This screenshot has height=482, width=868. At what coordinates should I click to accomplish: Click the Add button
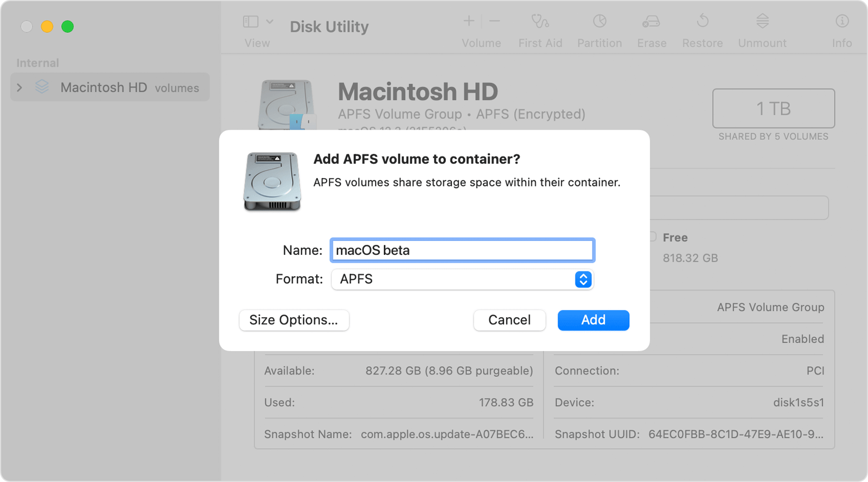click(x=593, y=320)
